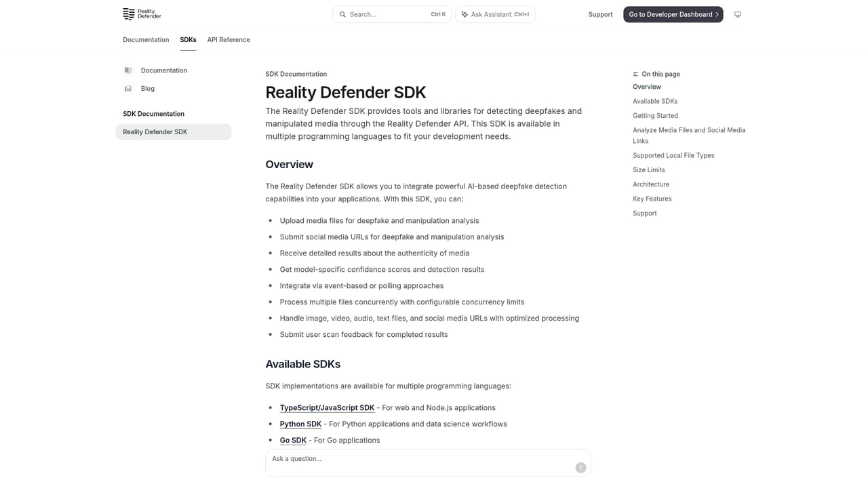Jump to Size Limits in the outline
The image size is (868, 488).
[x=649, y=170]
